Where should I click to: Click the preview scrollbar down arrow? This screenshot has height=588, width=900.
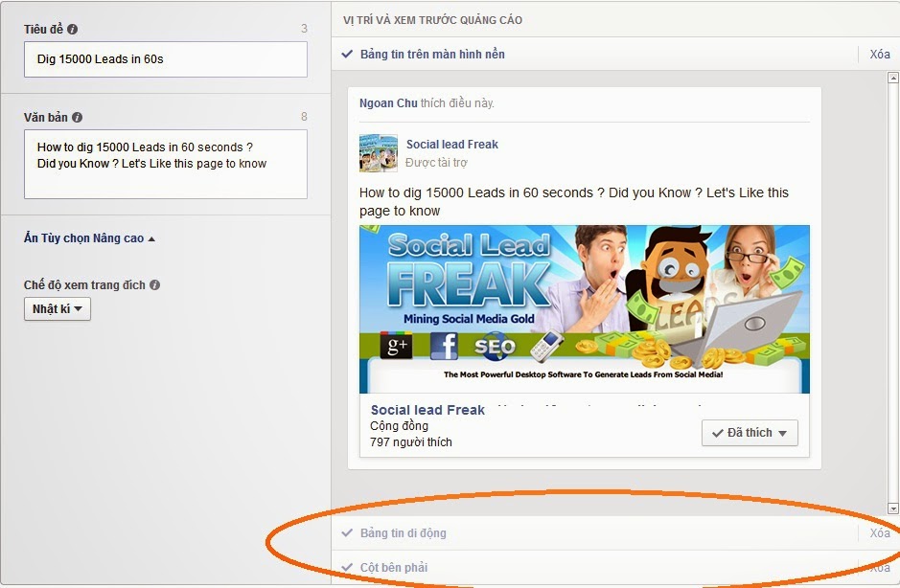(x=893, y=509)
